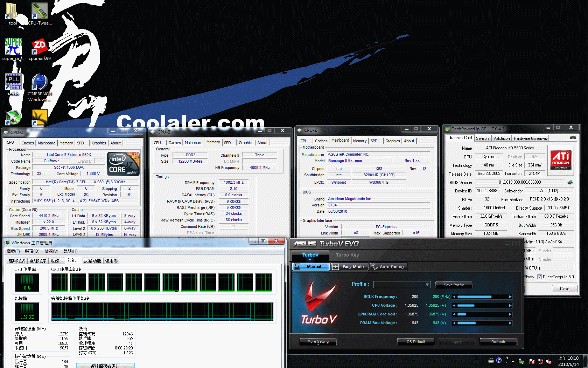Viewport: 588px width, 368px height.
Task: Click the ATI Radeon logo in GPU-Z
Action: (x=561, y=160)
